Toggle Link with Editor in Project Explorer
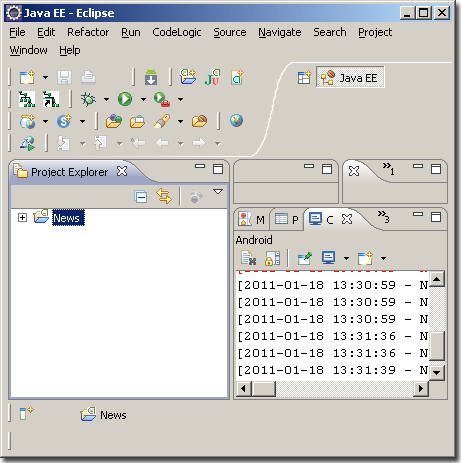Viewport: 461px width, 463px height. 164,196
